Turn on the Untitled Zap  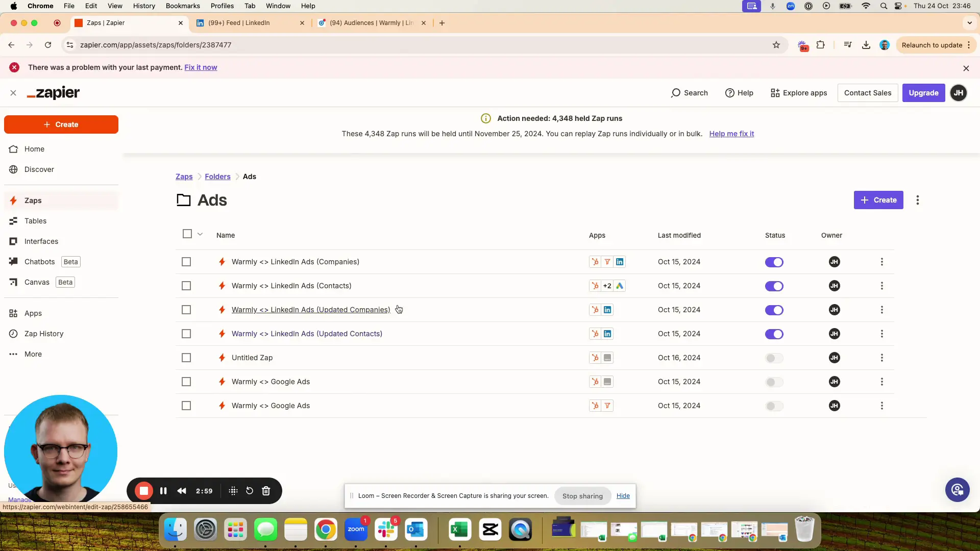coord(774,358)
